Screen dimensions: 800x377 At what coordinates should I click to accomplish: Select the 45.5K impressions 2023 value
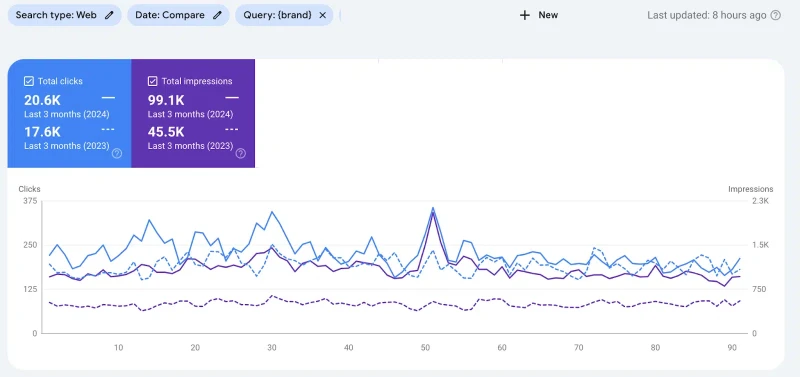pos(166,132)
